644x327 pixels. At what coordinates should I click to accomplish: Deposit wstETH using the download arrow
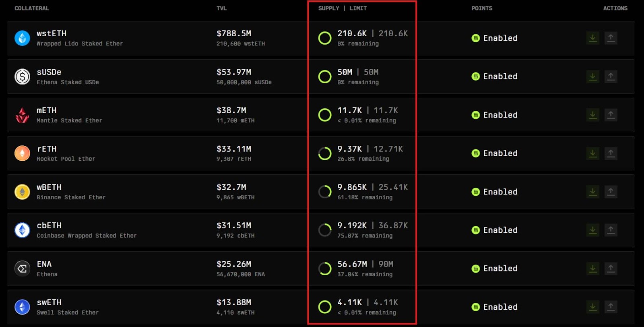[x=593, y=38]
